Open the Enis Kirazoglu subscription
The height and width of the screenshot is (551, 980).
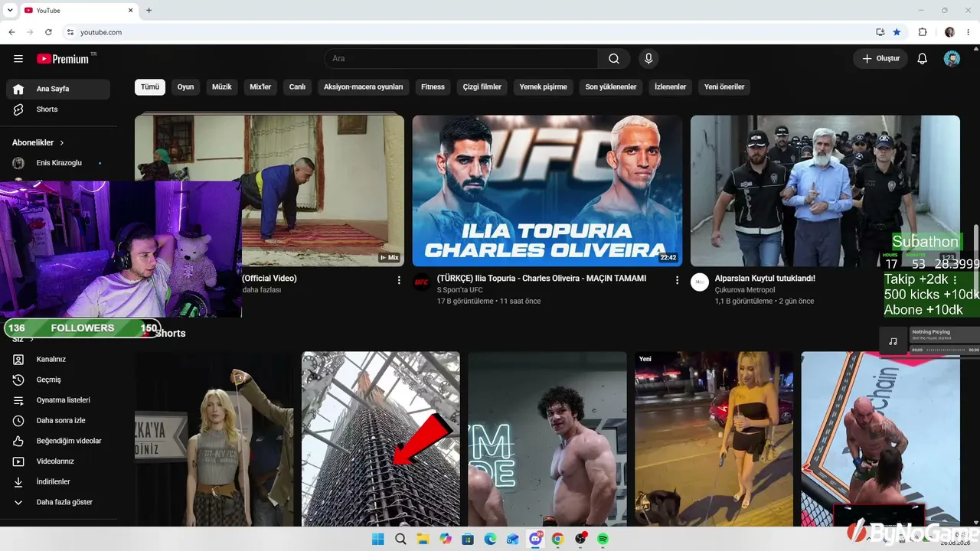[x=58, y=163]
